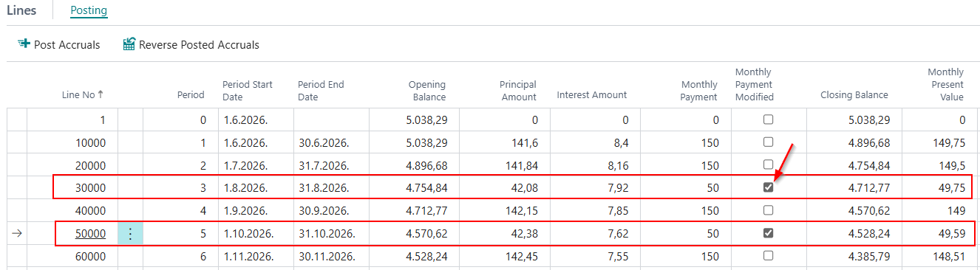
Task: Click principal amount 42,38
Action: 524,234
